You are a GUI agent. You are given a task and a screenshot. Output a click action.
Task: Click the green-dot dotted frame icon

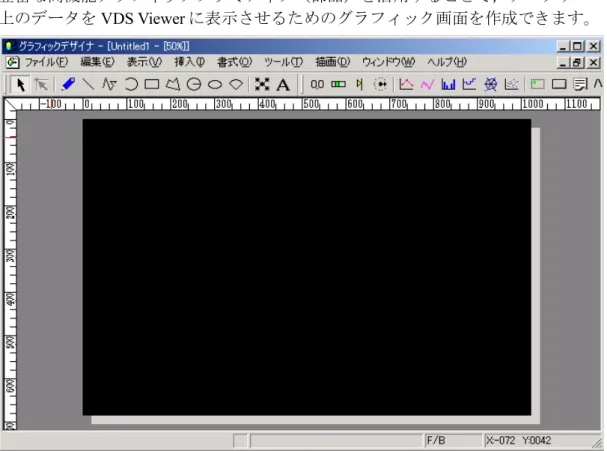coord(537,84)
